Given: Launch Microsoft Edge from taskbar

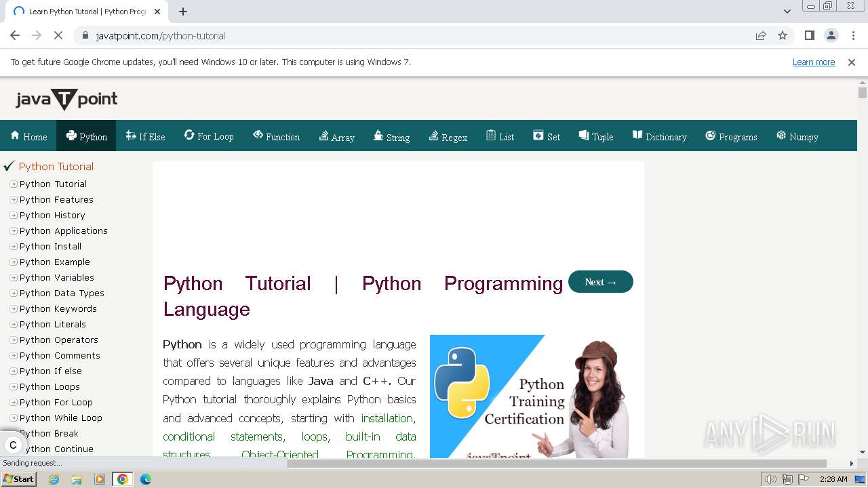Looking at the screenshot, I should (146, 479).
